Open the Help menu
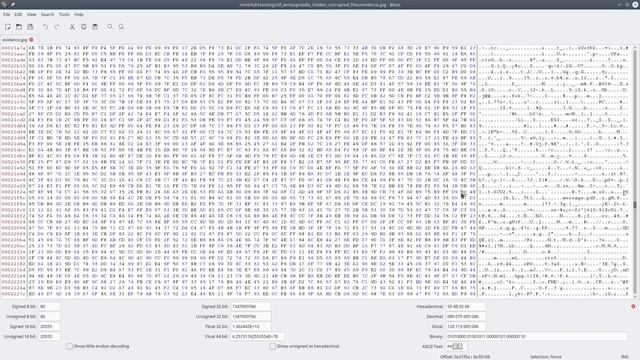This screenshot has width=640, height=360. tap(79, 14)
